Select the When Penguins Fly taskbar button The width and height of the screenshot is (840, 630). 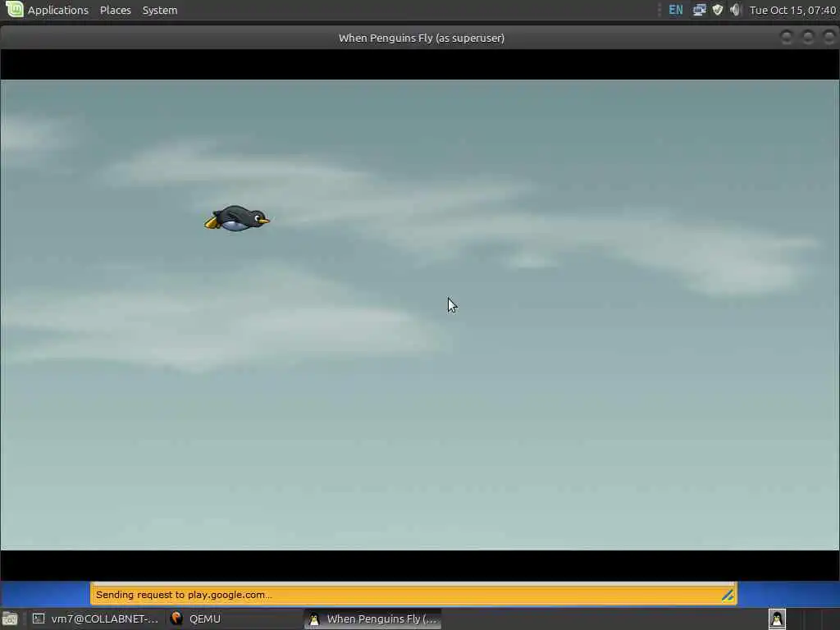coord(373,619)
